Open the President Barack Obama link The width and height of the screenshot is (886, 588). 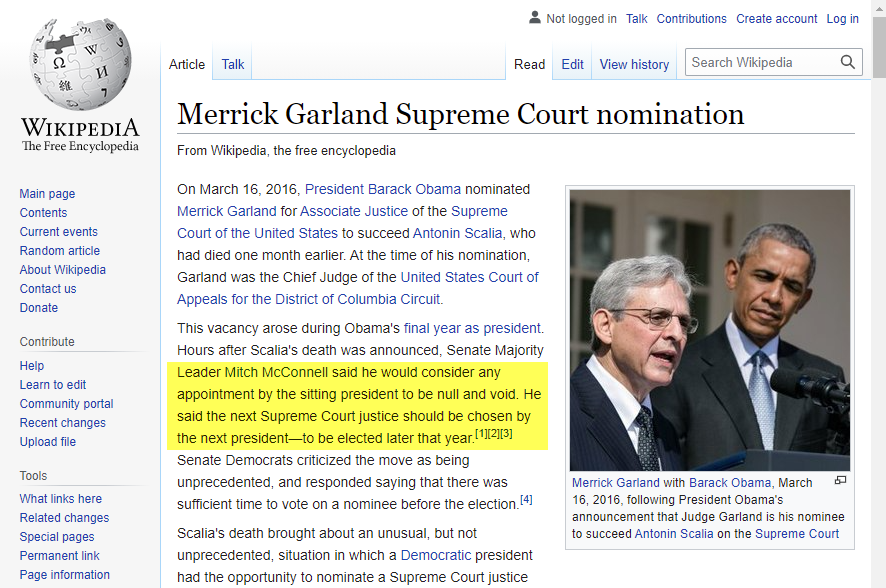click(383, 189)
